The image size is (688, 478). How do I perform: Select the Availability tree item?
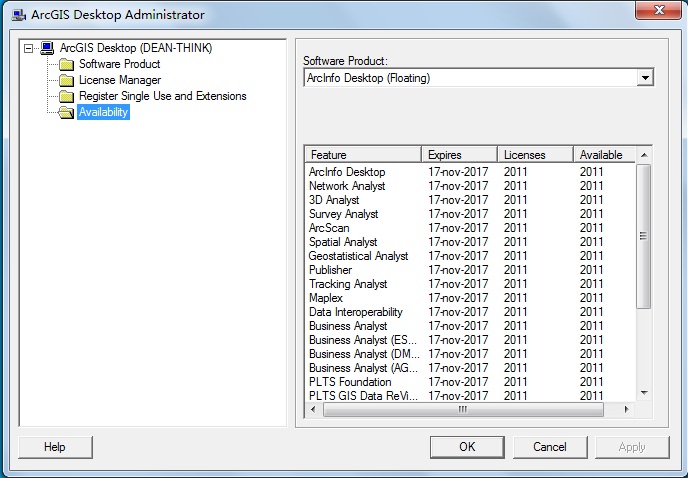point(104,112)
